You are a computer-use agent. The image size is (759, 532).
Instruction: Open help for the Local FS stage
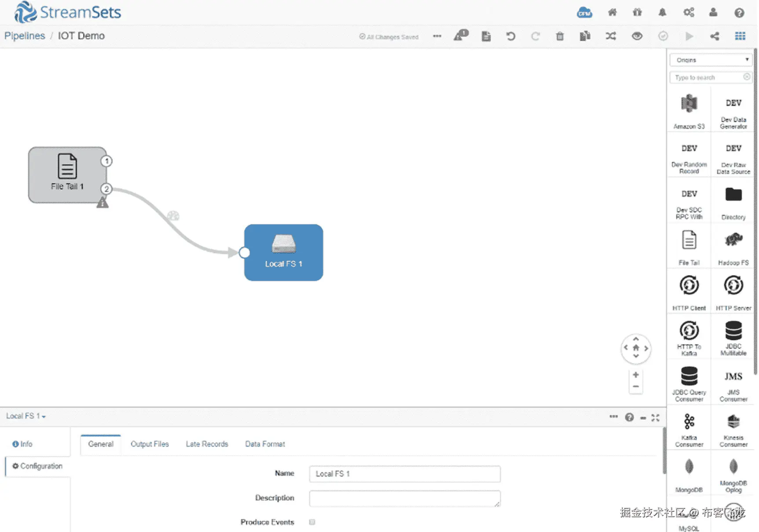pos(629,417)
